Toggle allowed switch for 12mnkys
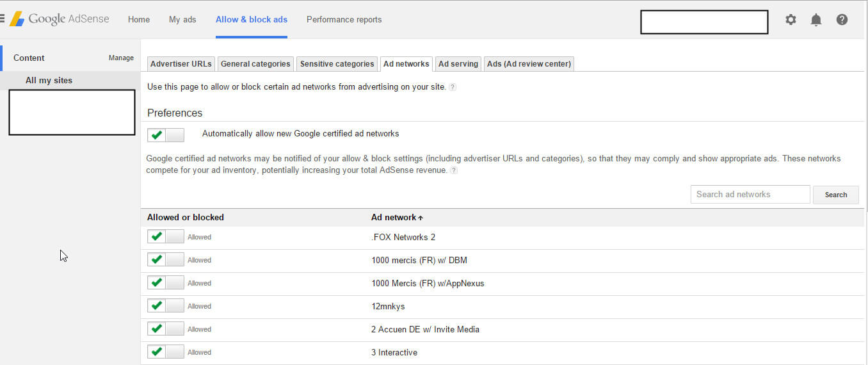This screenshot has width=868, height=365. [x=166, y=306]
